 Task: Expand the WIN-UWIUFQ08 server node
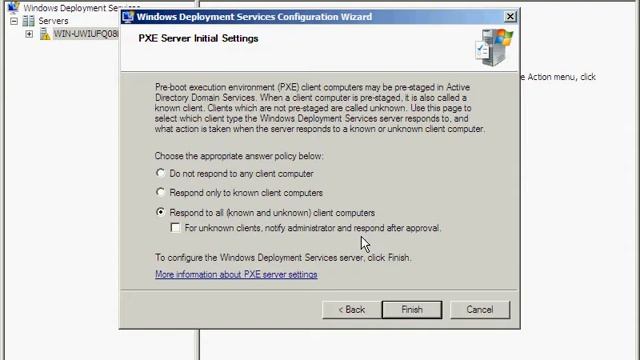pos(29,34)
